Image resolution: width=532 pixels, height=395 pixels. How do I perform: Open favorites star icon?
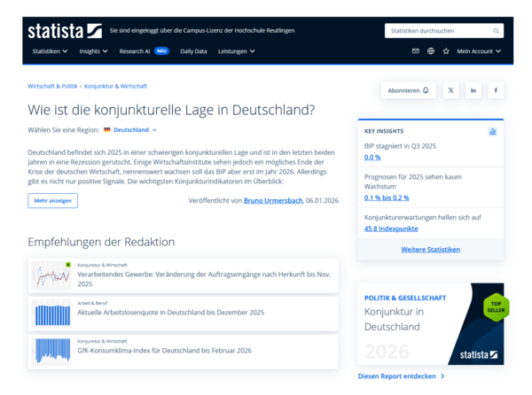point(446,51)
